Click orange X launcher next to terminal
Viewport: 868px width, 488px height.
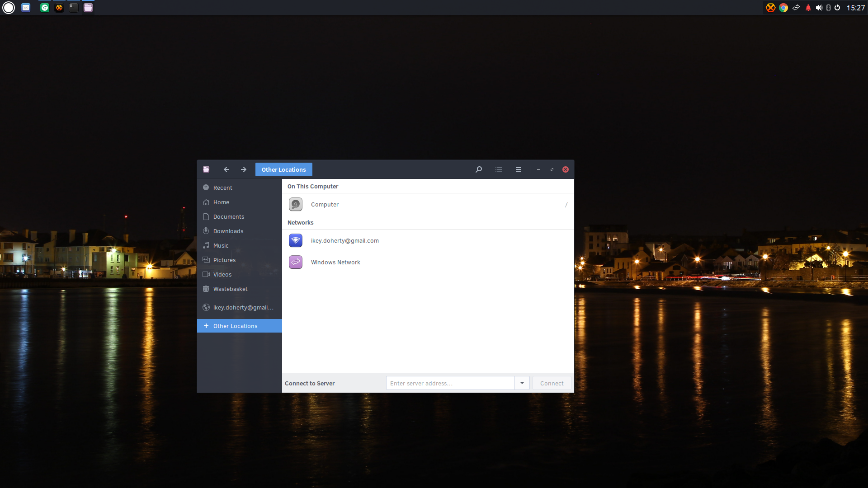click(x=59, y=8)
